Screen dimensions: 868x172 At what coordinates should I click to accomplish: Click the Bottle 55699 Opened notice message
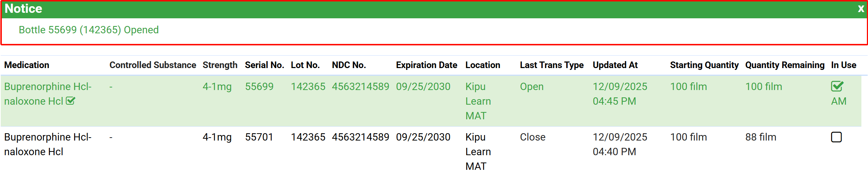click(89, 30)
